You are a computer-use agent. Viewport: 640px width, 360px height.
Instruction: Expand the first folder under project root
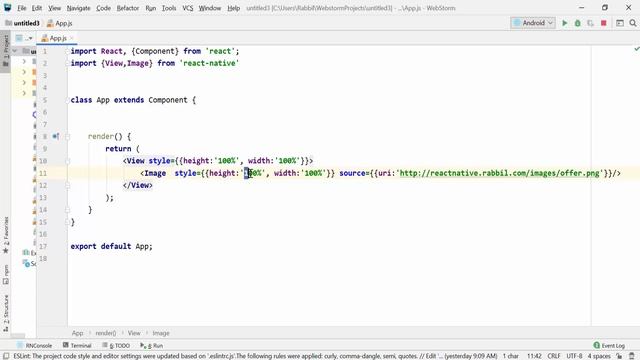pyautogui.click(x=24, y=62)
